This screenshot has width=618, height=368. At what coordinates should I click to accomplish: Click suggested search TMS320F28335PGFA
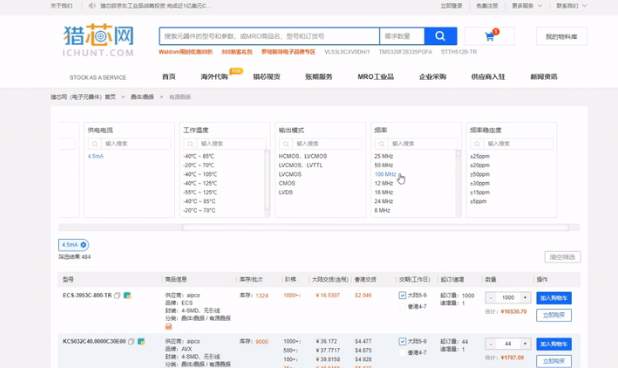click(x=405, y=52)
